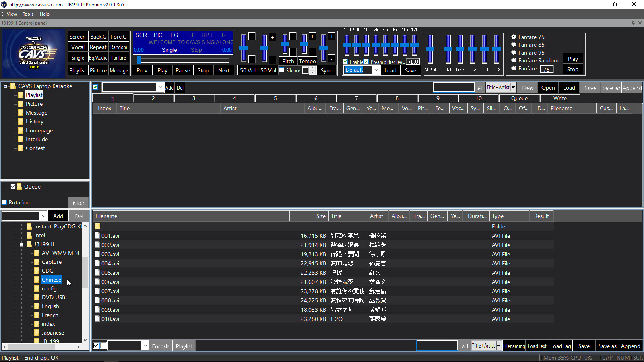Click the file icon of 005.avi
The width and height of the screenshot is (644, 362).
point(97,273)
